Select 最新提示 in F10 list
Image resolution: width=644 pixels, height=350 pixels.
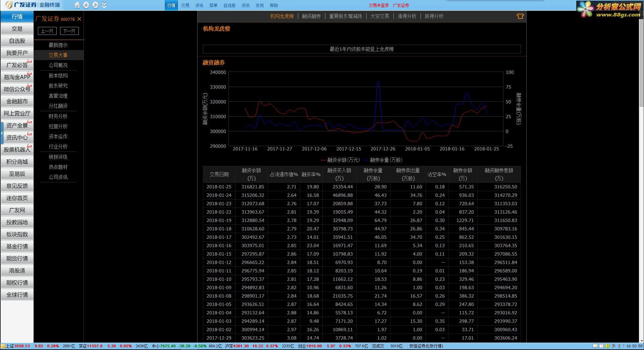tap(58, 45)
